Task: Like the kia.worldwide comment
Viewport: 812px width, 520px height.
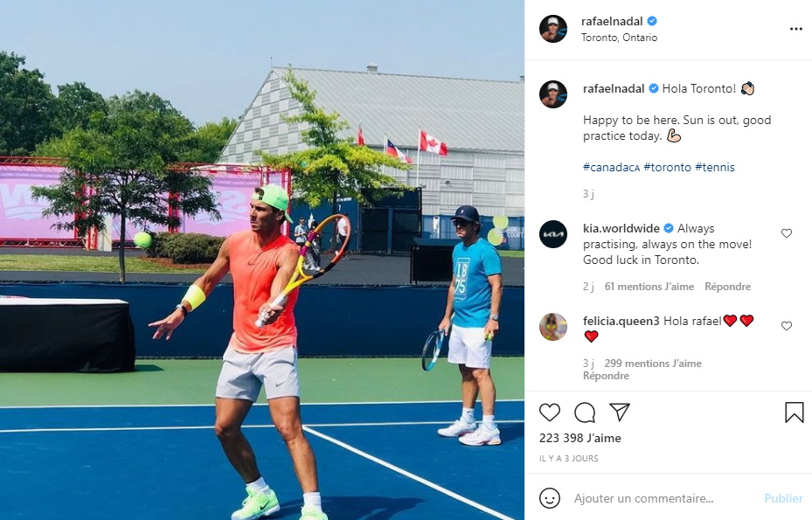Action: (x=787, y=233)
